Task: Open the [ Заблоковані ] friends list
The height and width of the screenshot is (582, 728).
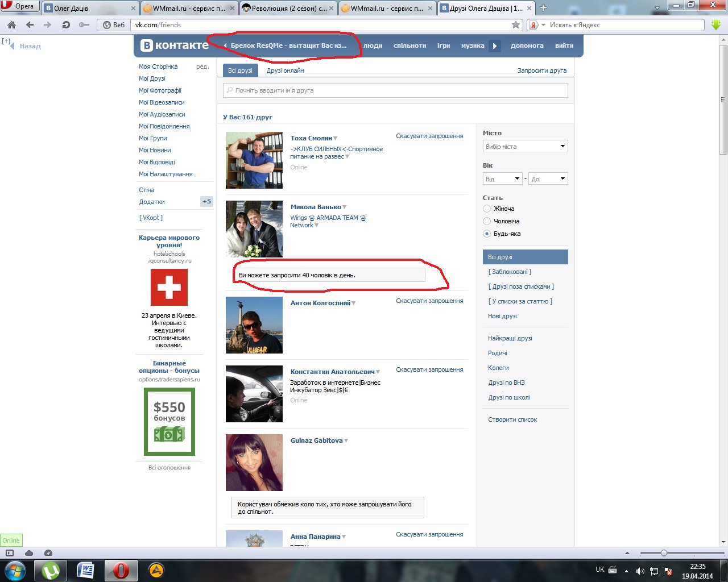Action: click(510, 272)
